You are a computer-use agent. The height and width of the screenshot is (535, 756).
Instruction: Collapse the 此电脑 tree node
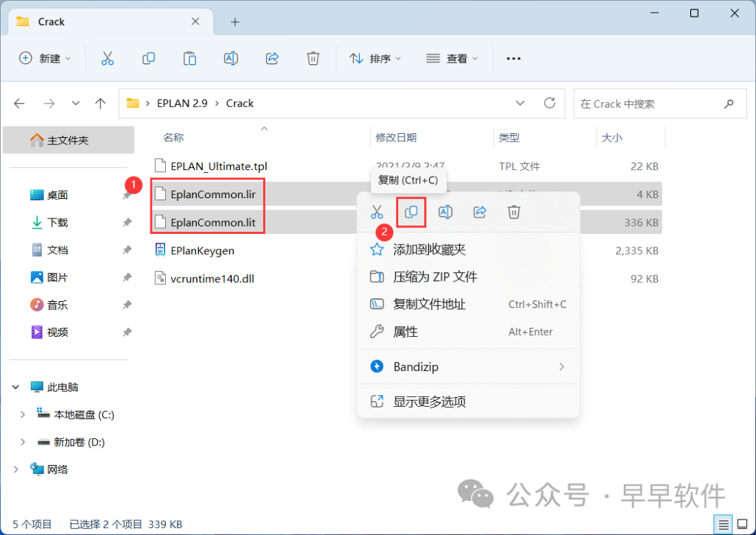click(16, 387)
